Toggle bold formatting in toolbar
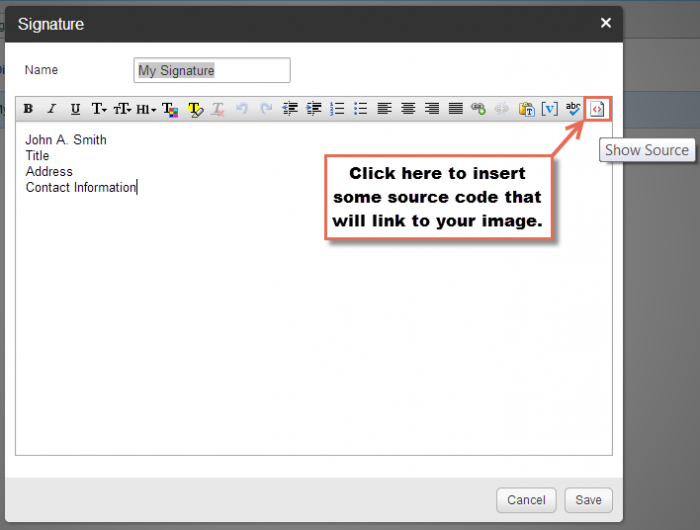 (28, 109)
